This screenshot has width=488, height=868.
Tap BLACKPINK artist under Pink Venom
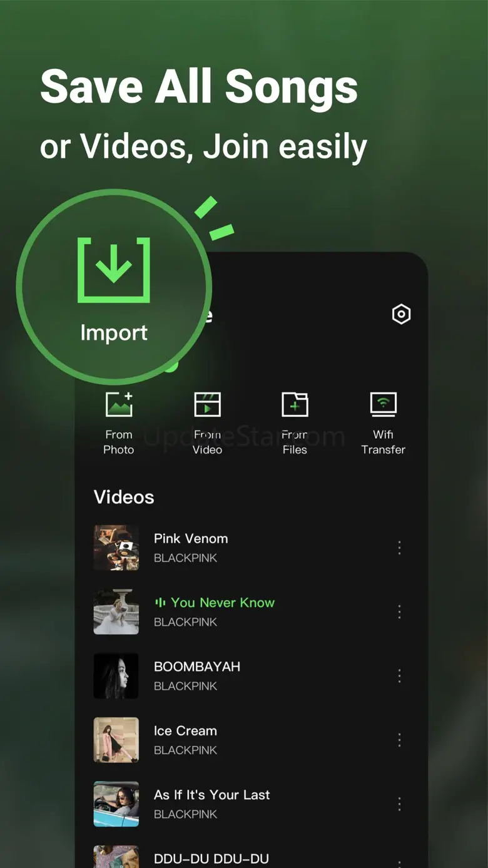click(186, 558)
